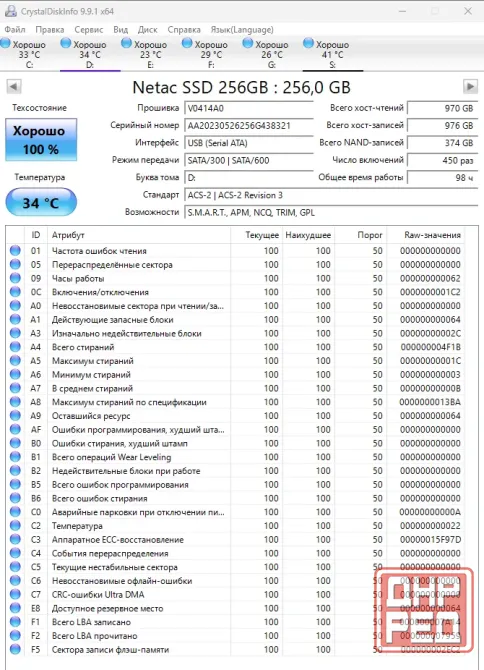The image size is (484, 670).
Task: Click the Хорошо 100 % health status button
Action: click(x=41, y=140)
